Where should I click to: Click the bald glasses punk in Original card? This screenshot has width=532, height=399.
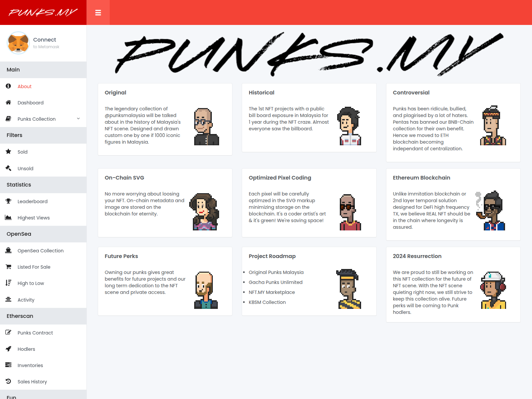[x=206, y=127]
